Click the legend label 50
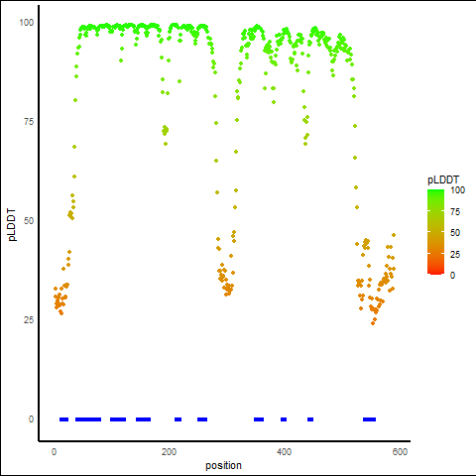The height and width of the screenshot is (476, 476). [x=455, y=233]
